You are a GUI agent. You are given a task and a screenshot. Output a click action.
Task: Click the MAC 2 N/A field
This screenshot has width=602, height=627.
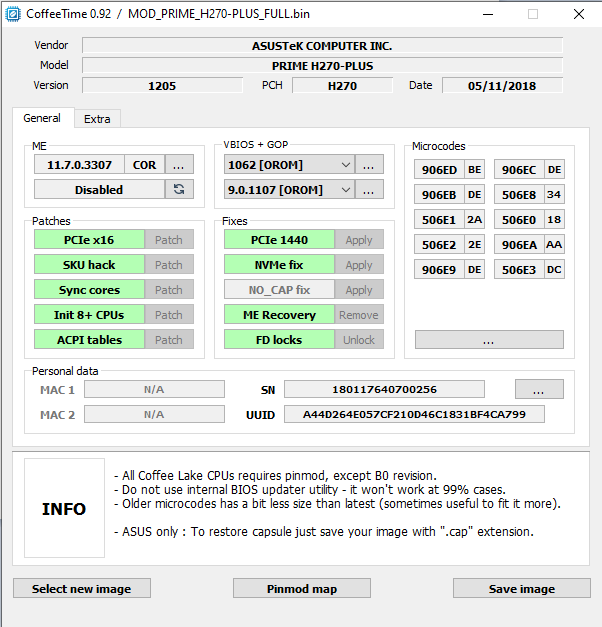[154, 414]
